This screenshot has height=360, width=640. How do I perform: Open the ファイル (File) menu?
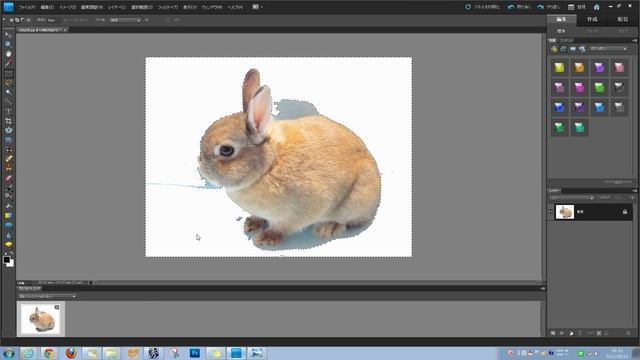pos(27,7)
